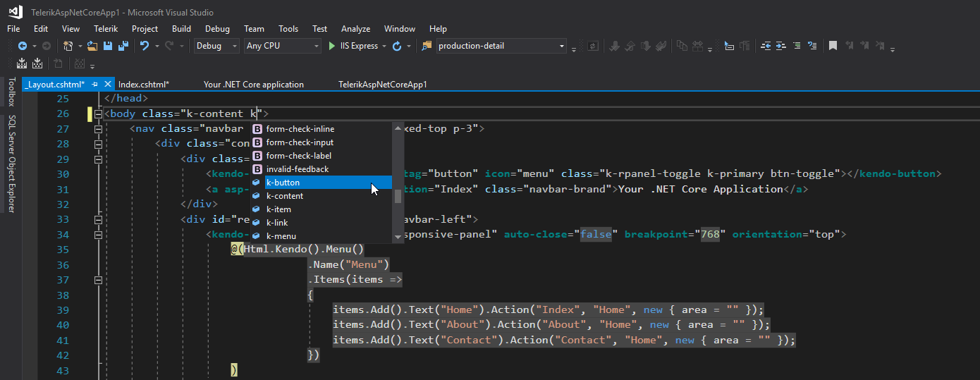Expand the production-detail find dropdown

[x=562, y=46]
